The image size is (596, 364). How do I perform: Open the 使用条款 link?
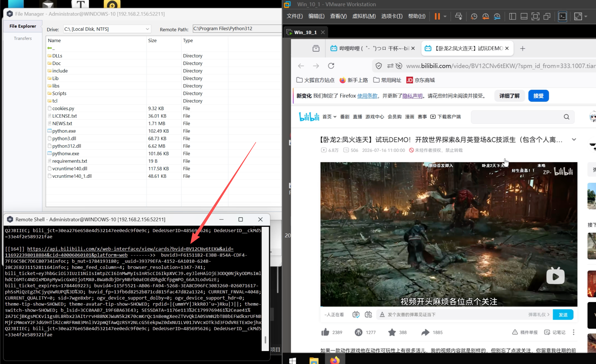click(x=367, y=96)
